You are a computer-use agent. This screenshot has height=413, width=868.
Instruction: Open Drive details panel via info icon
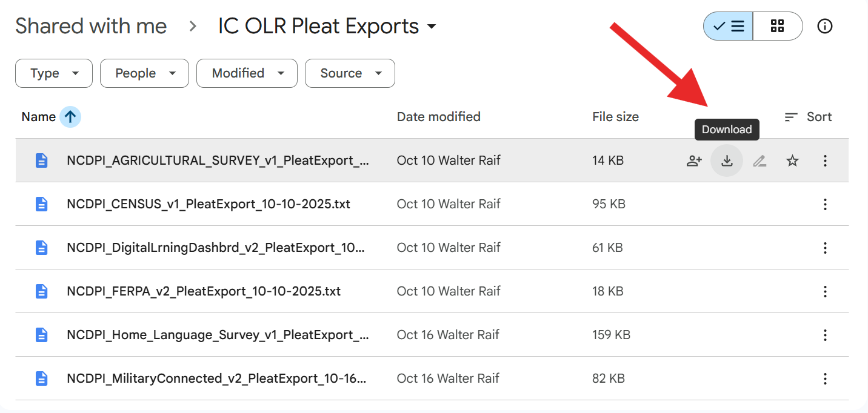825,26
